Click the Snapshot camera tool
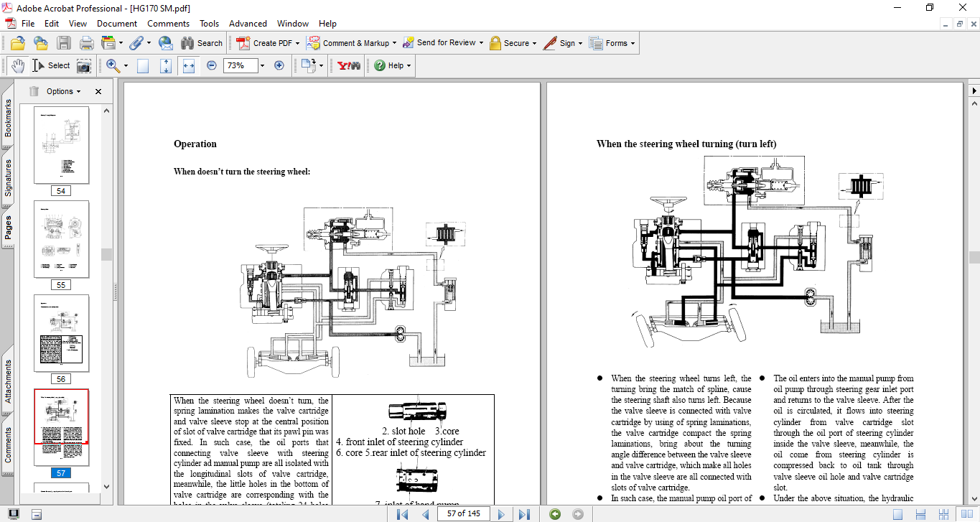Screen dimensions: 980x522 click(84, 65)
